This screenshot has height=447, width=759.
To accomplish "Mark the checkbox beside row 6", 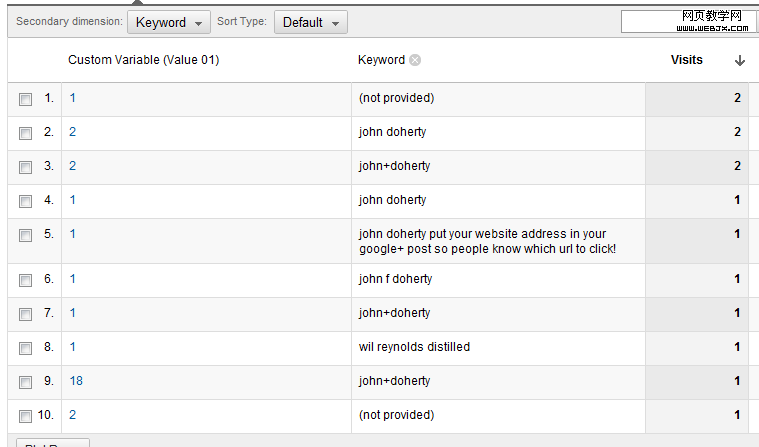I will (x=25, y=280).
